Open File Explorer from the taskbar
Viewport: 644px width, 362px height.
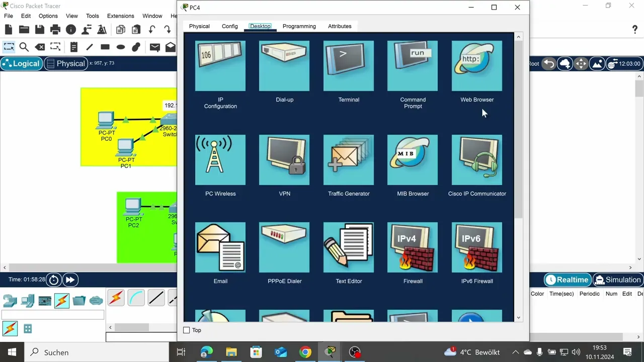click(x=231, y=352)
